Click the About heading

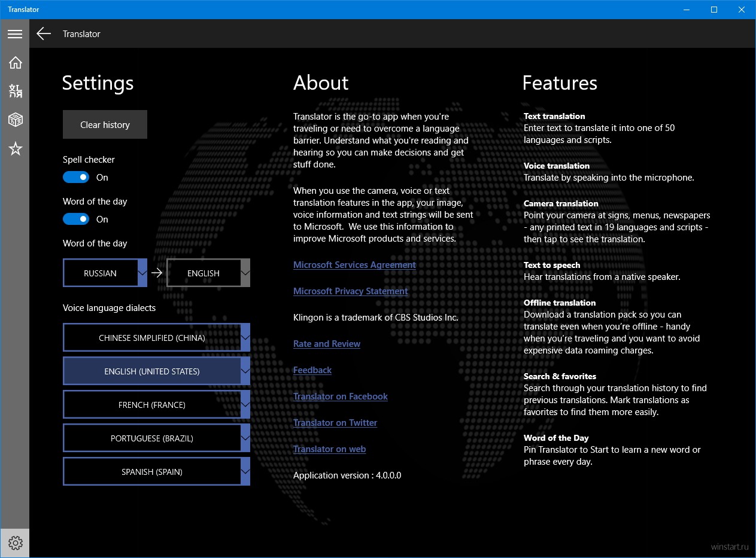tap(321, 83)
